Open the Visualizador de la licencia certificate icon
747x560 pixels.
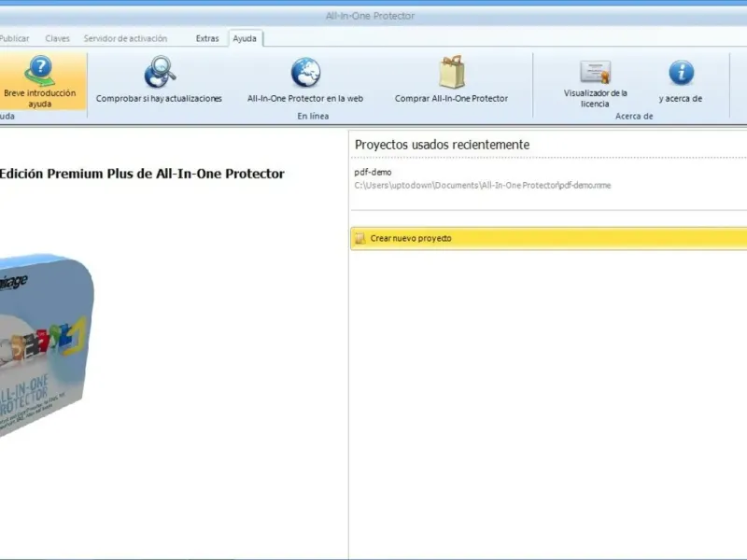pyautogui.click(x=595, y=72)
